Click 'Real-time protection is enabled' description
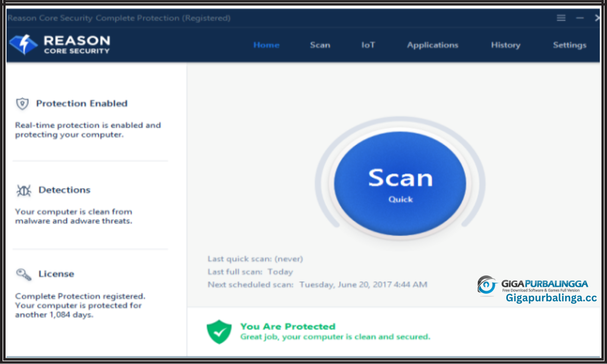607x364 pixels. [88, 130]
